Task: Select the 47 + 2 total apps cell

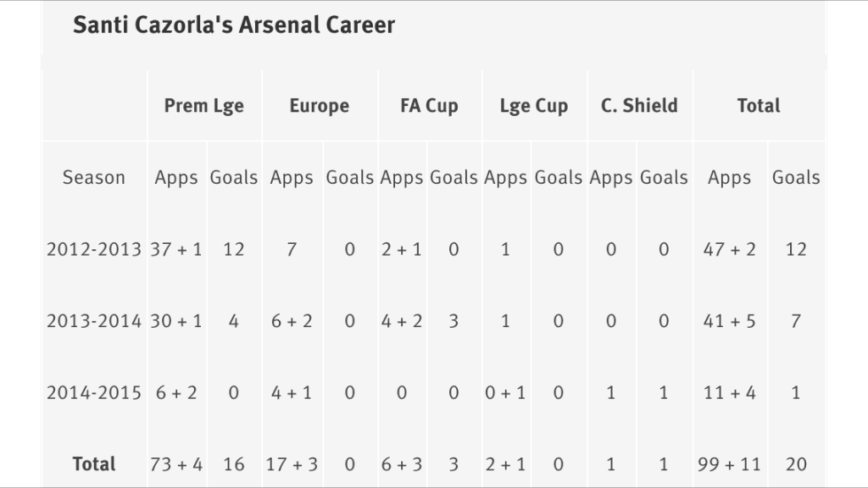Action: [729, 250]
